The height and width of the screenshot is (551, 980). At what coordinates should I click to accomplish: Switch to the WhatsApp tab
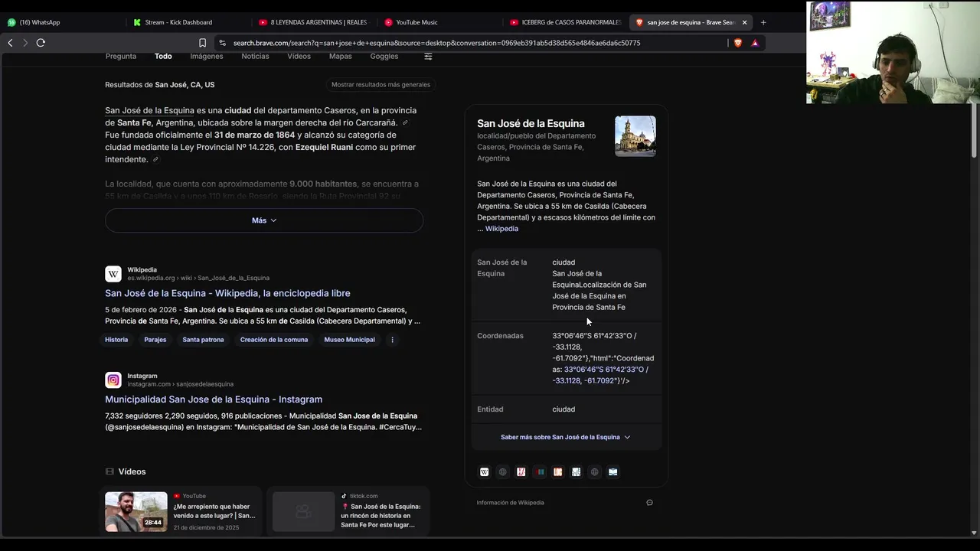click(x=63, y=22)
